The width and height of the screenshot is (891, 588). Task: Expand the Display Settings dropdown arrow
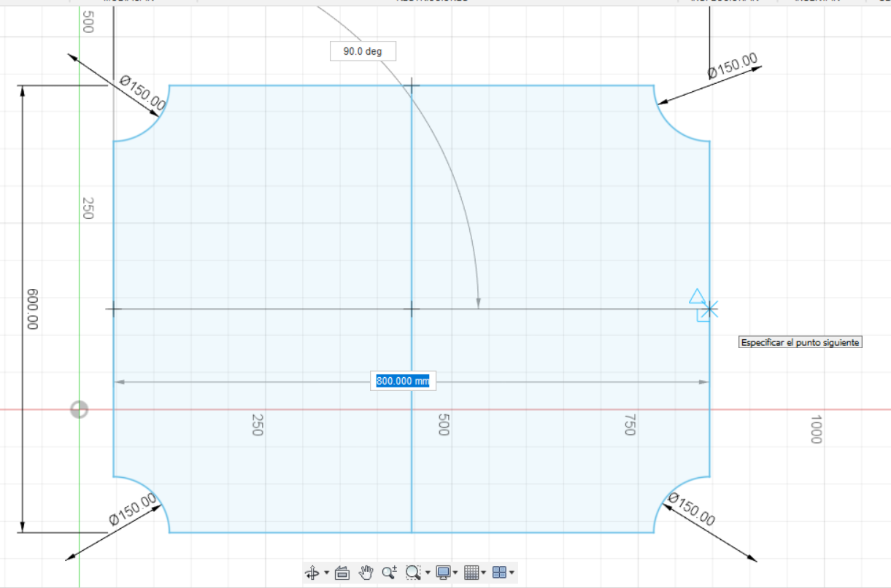coord(455,573)
